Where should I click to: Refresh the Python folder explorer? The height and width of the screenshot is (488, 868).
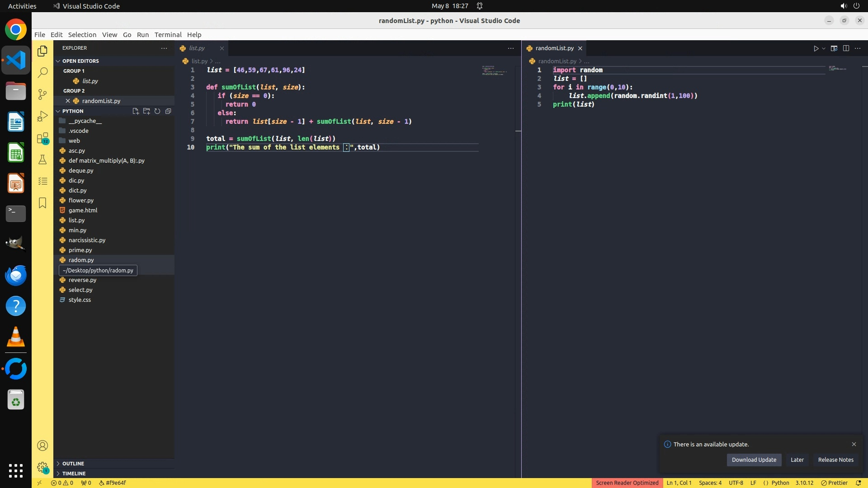(x=157, y=111)
